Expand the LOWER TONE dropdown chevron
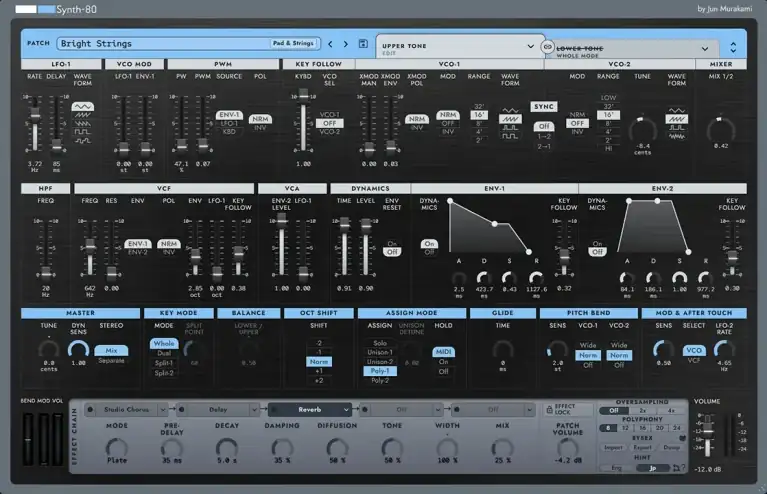The height and width of the screenshot is (494, 767). [704, 49]
